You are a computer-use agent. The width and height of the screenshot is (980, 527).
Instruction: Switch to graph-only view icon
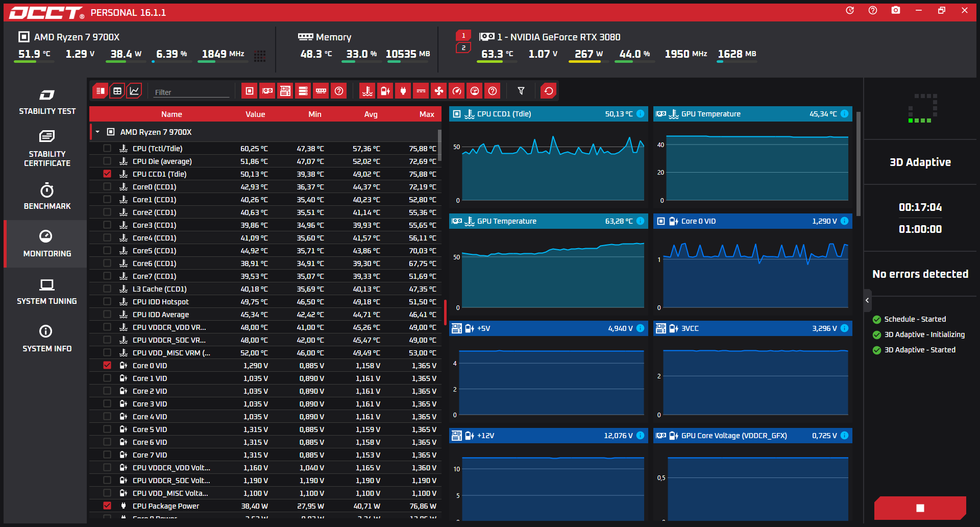134,91
